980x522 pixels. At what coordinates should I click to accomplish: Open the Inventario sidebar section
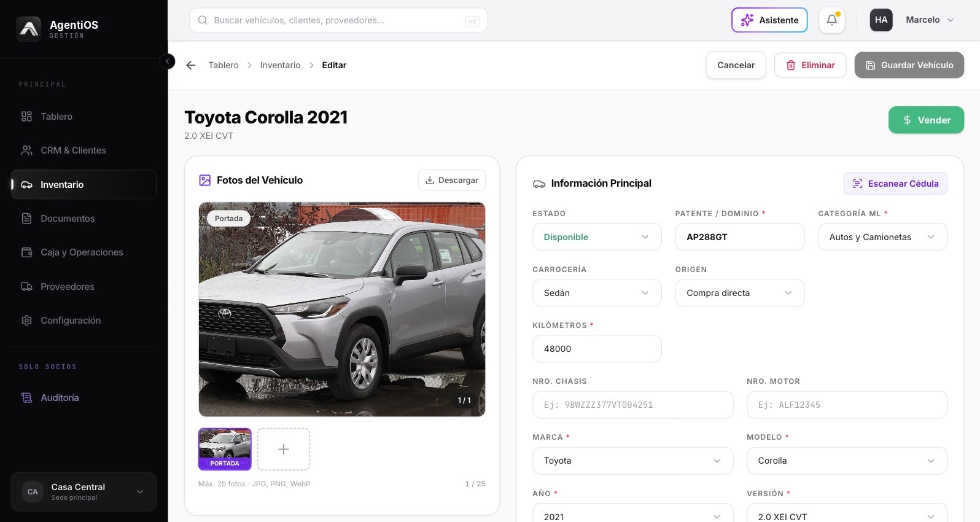click(84, 185)
